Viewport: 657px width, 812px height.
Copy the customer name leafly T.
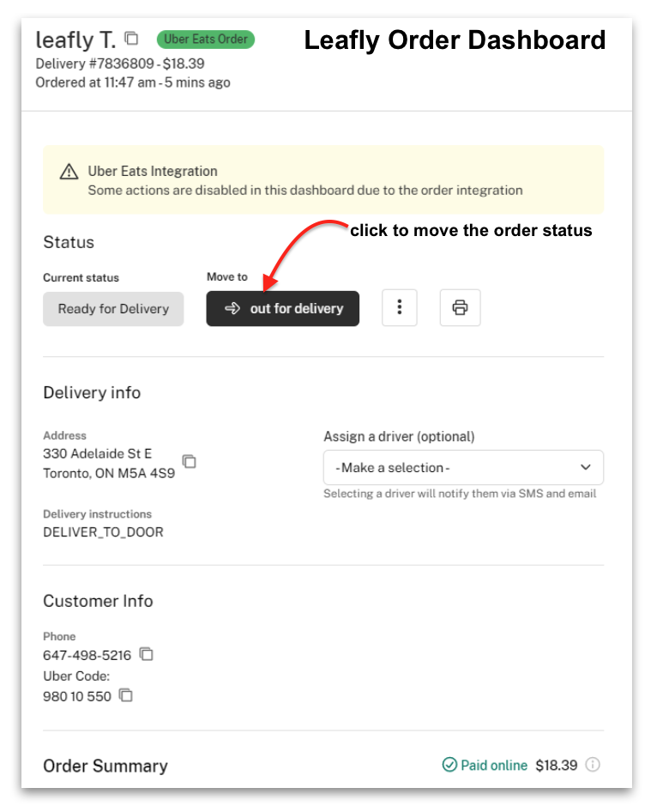click(131, 39)
